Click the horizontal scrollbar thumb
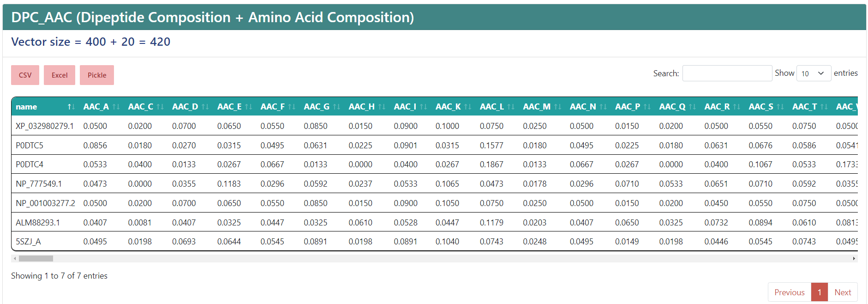 36,259
